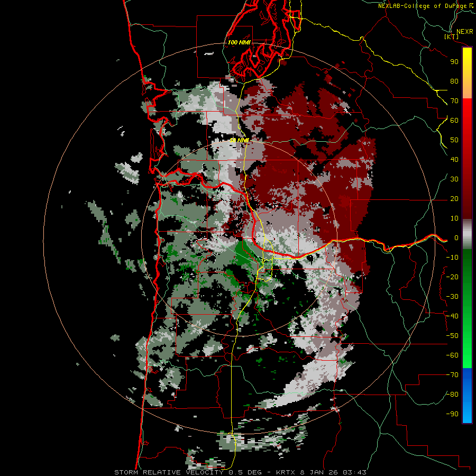The width and height of the screenshot is (476, 476).
Task: Click the -20 value on velocity scale
Action: 452,277
